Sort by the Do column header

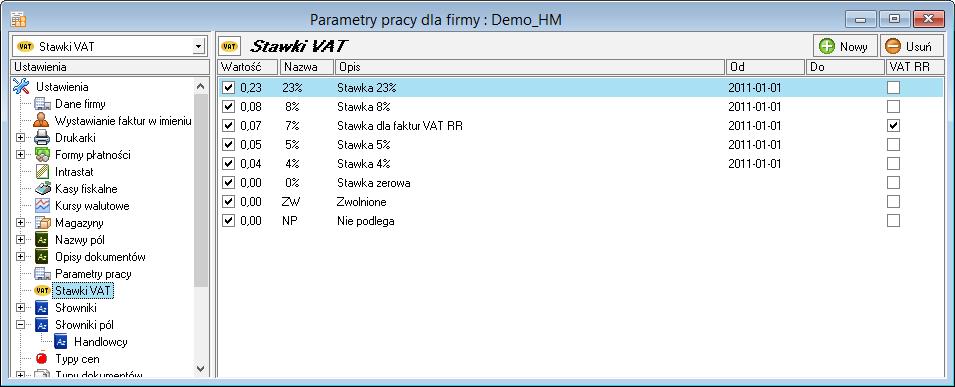(x=844, y=66)
